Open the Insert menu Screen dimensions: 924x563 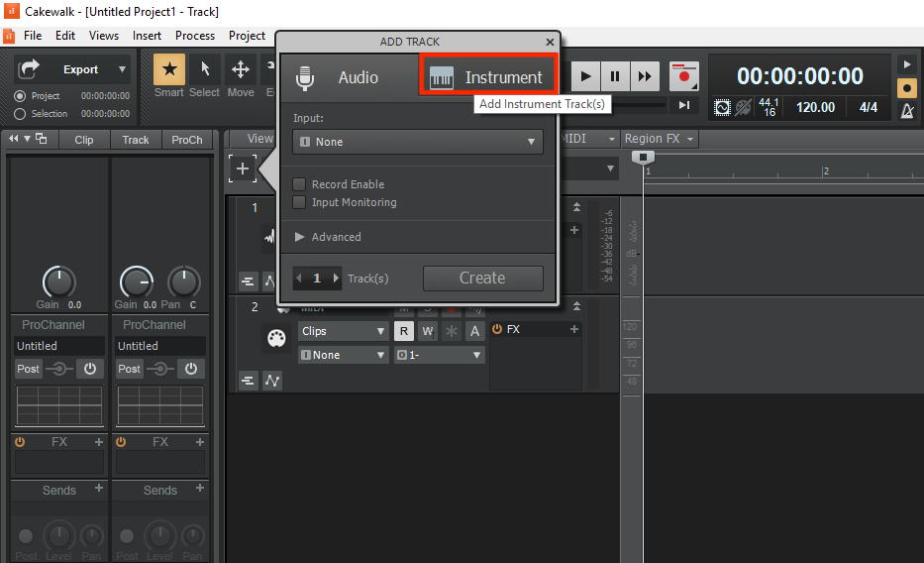[x=147, y=36]
